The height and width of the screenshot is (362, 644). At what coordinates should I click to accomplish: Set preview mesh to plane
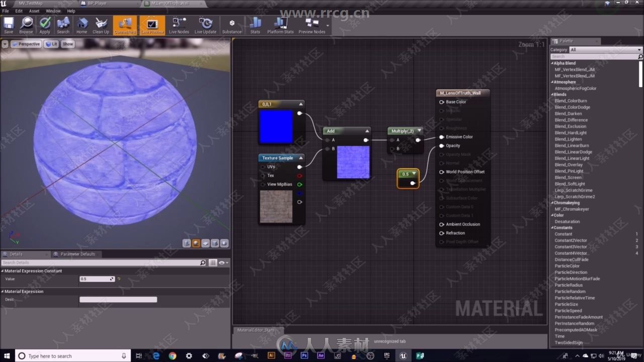(x=206, y=243)
